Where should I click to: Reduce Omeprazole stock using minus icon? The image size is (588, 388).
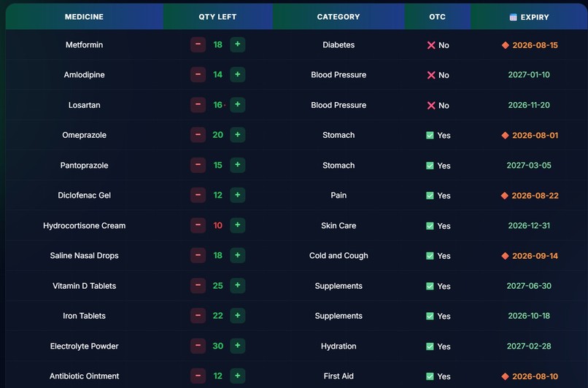198,135
